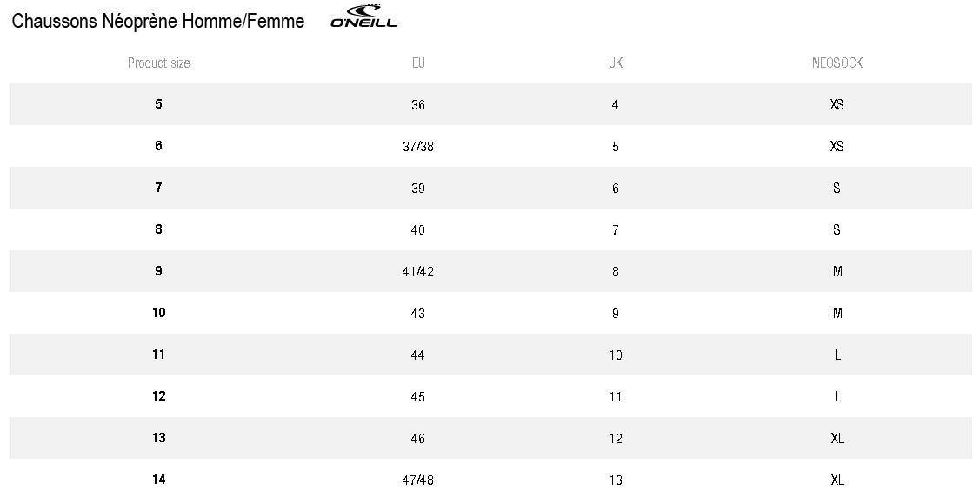
Task: Select NEOSOCK size XS in row 5
Action: (x=837, y=105)
